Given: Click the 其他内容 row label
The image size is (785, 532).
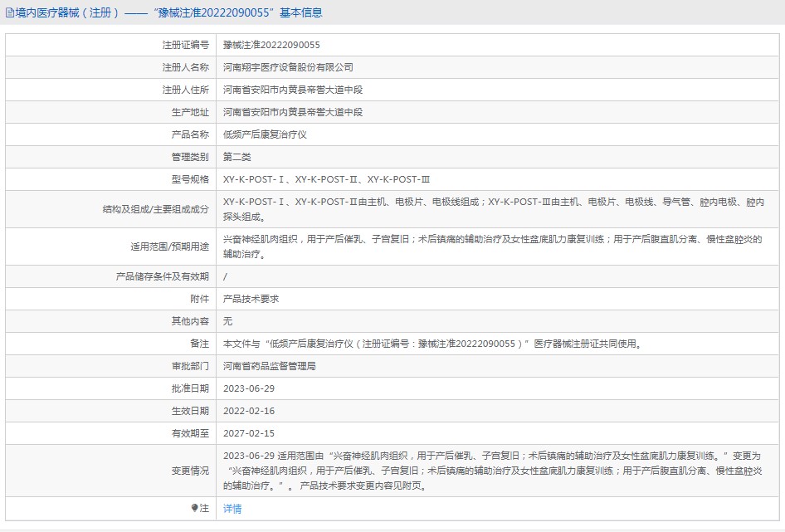Looking at the screenshot, I should point(190,321).
